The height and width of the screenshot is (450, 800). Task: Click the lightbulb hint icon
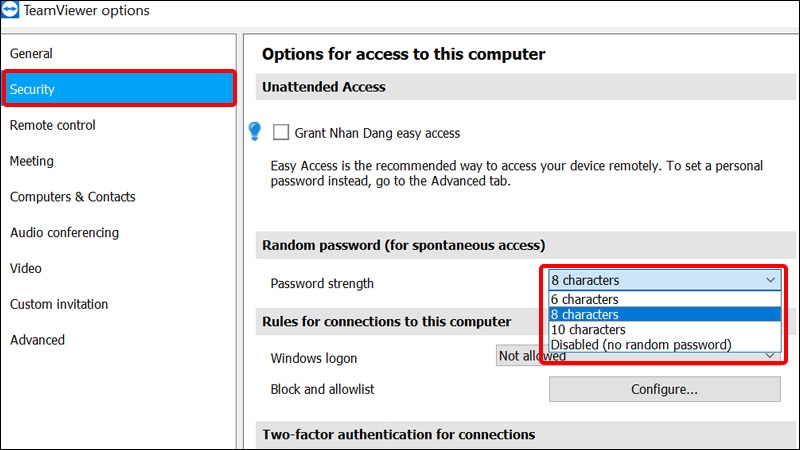click(254, 131)
